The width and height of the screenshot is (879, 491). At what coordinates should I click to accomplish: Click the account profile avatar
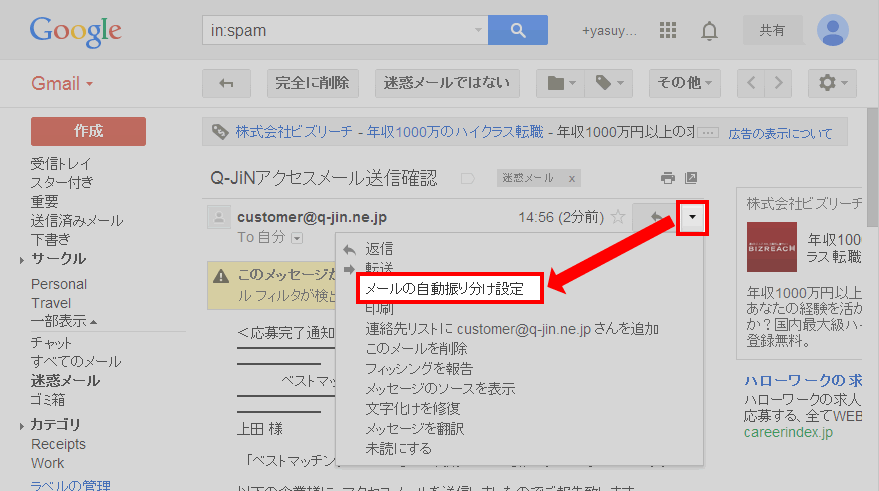tap(832, 30)
